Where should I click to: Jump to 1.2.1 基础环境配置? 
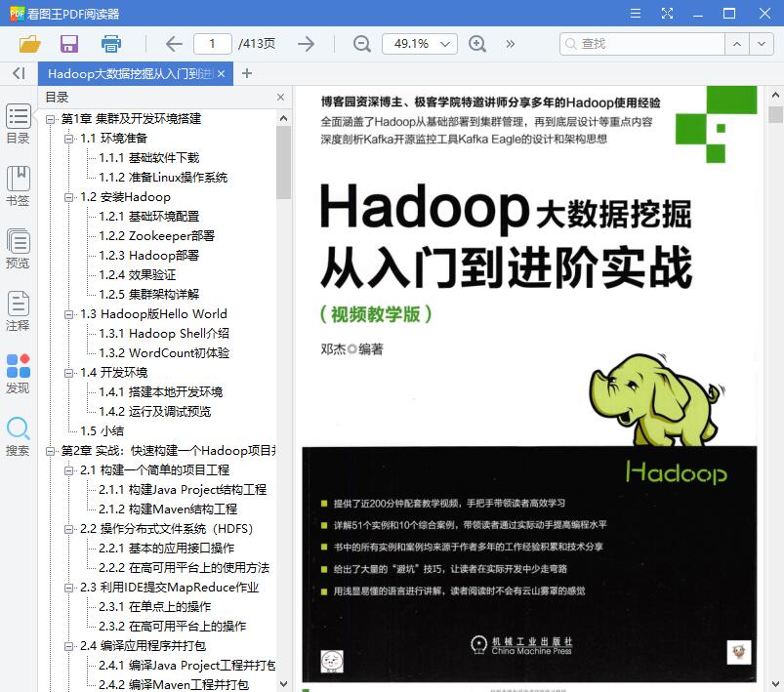click(x=149, y=217)
